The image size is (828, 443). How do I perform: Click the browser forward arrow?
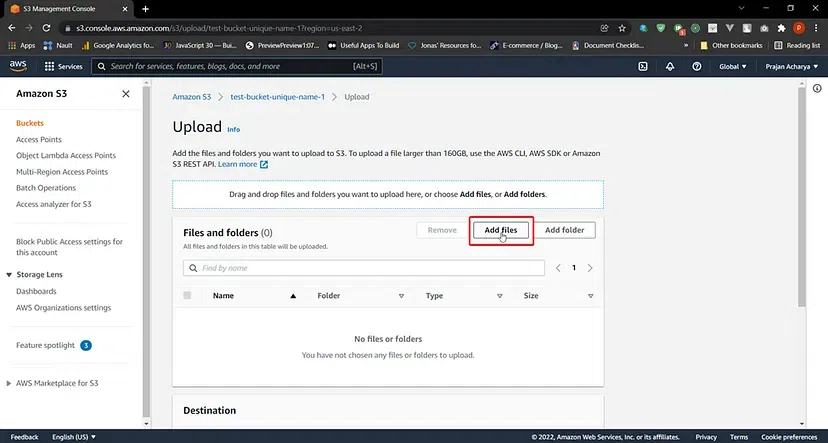[x=29, y=28]
